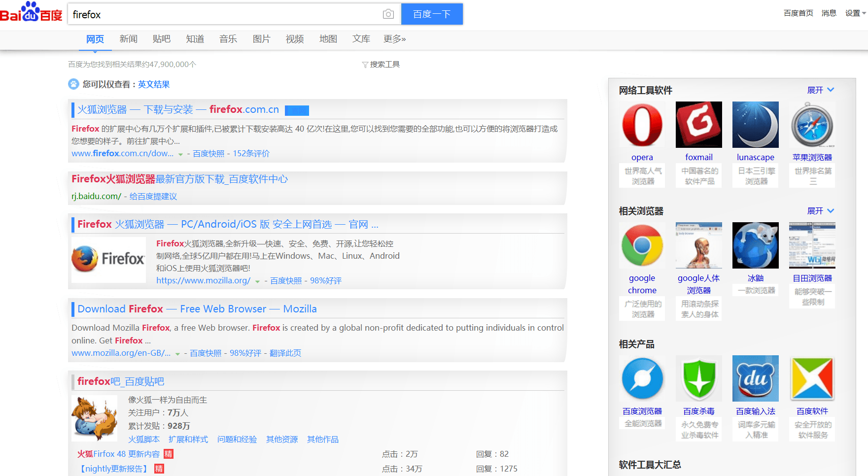The image size is (868, 476).
Task: Open dropdown arrow beside www.firefox.com.cn URL
Action: [180, 155]
